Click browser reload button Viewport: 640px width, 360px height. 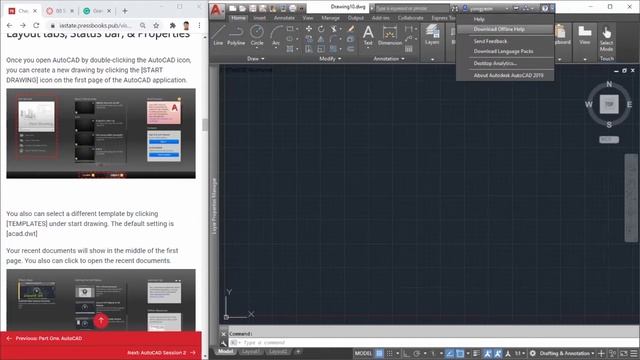click(36, 25)
